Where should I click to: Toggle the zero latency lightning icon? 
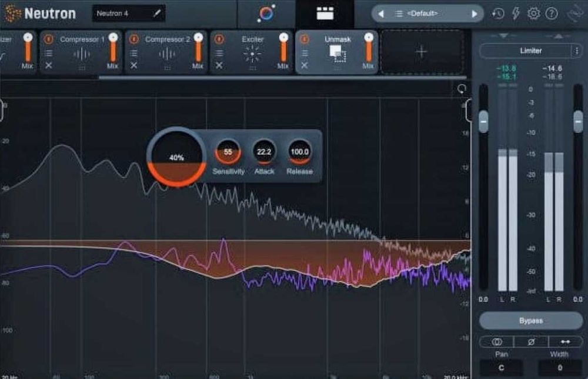516,14
